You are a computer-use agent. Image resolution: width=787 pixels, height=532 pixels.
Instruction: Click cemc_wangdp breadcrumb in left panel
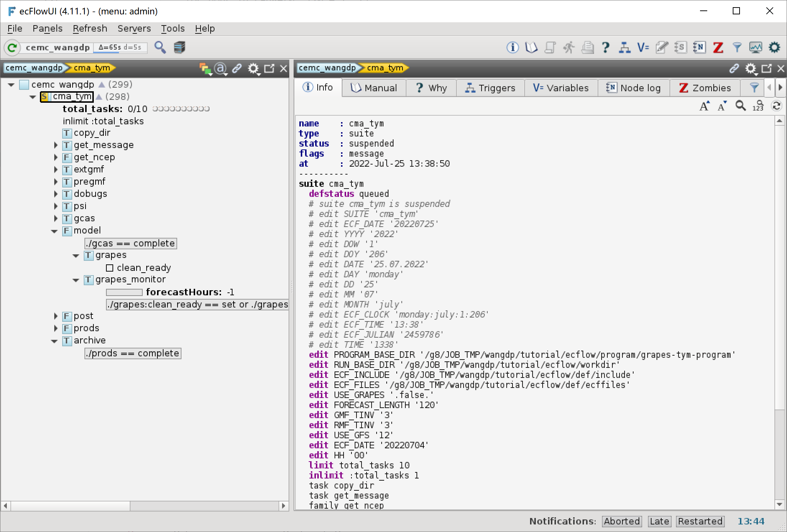pyautogui.click(x=34, y=68)
